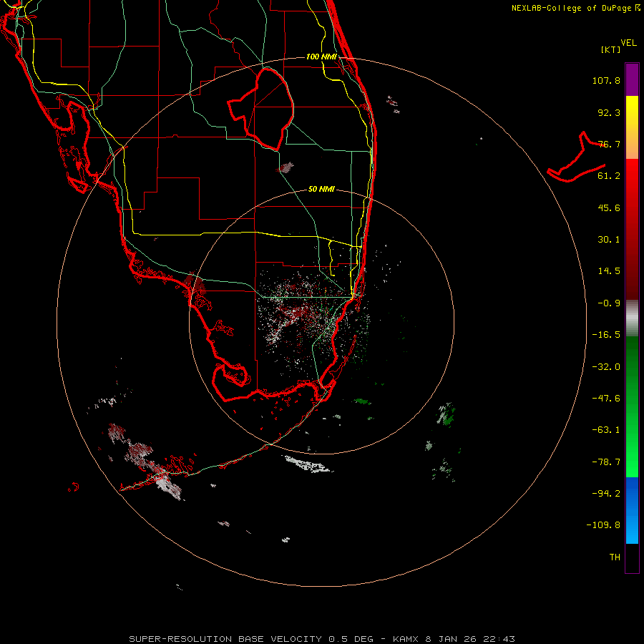Click the 50 NMI range ring label
Image resolution: width=644 pixels, height=644 pixels.
(x=321, y=190)
